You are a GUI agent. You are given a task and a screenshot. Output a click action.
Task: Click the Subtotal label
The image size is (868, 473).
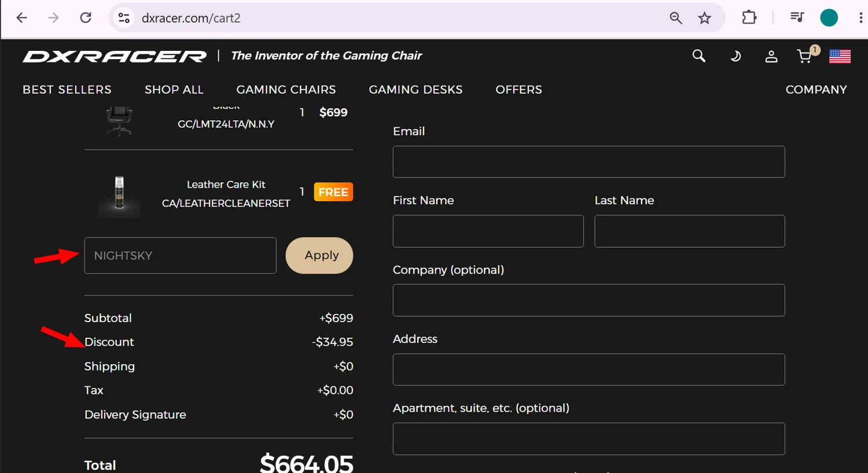click(x=108, y=318)
